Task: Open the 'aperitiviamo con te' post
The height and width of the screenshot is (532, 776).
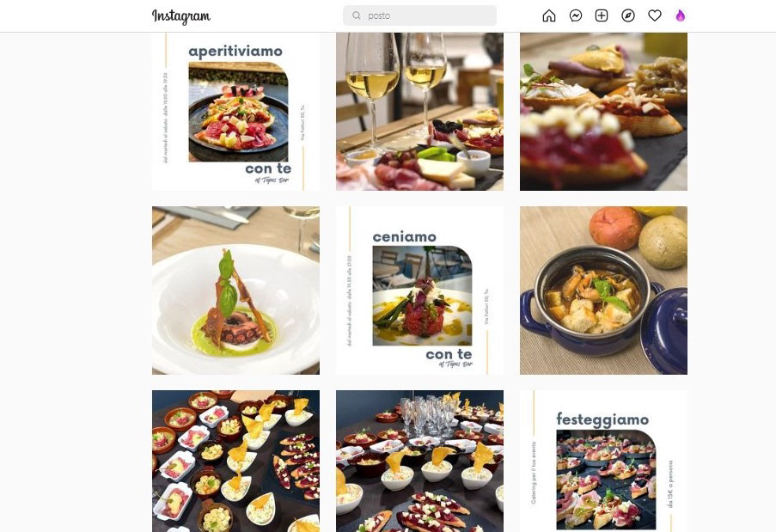Action: [x=235, y=112]
